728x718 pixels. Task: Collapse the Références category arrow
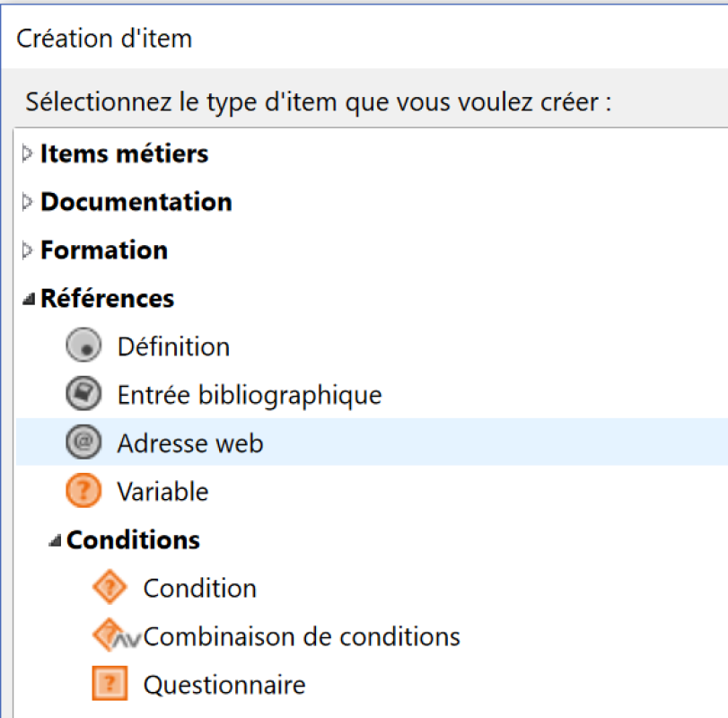coord(29,300)
